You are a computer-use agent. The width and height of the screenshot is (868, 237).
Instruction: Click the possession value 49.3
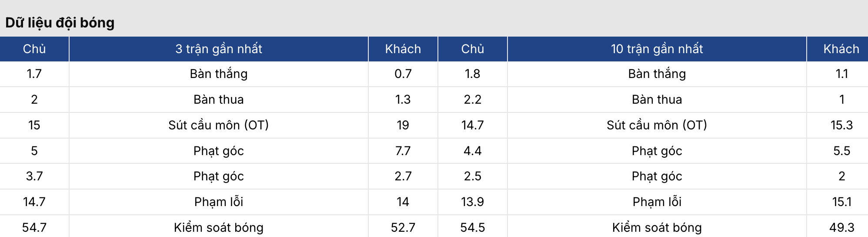tap(841, 227)
